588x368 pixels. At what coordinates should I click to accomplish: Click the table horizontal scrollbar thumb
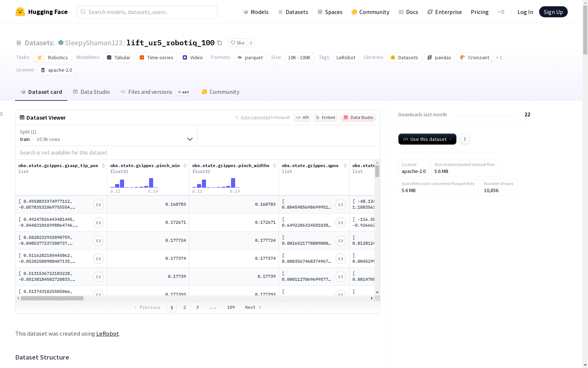[52, 298]
